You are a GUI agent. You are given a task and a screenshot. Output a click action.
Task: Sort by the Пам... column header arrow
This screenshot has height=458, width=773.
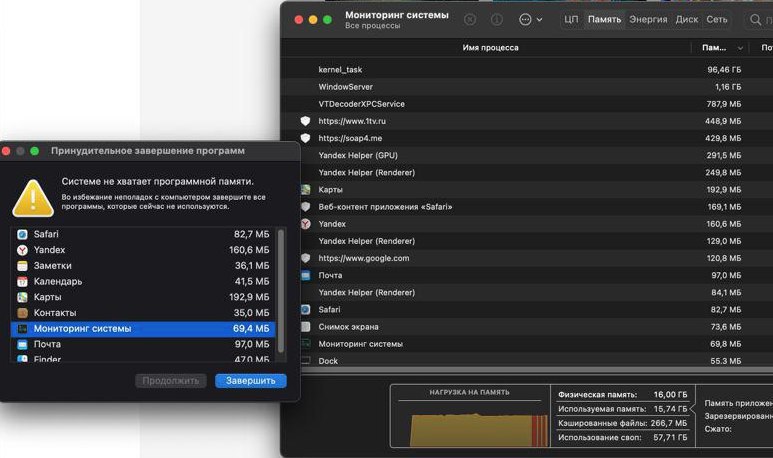point(739,48)
